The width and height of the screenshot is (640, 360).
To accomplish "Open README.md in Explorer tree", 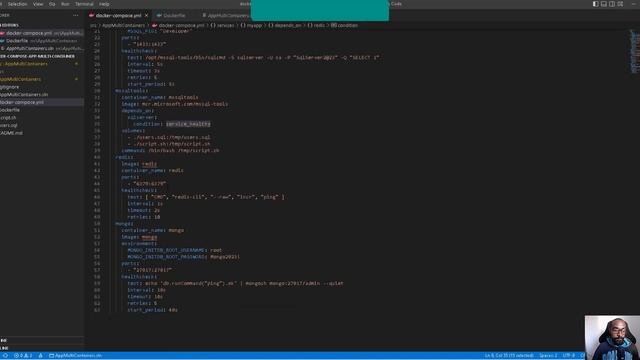I will point(42,133).
